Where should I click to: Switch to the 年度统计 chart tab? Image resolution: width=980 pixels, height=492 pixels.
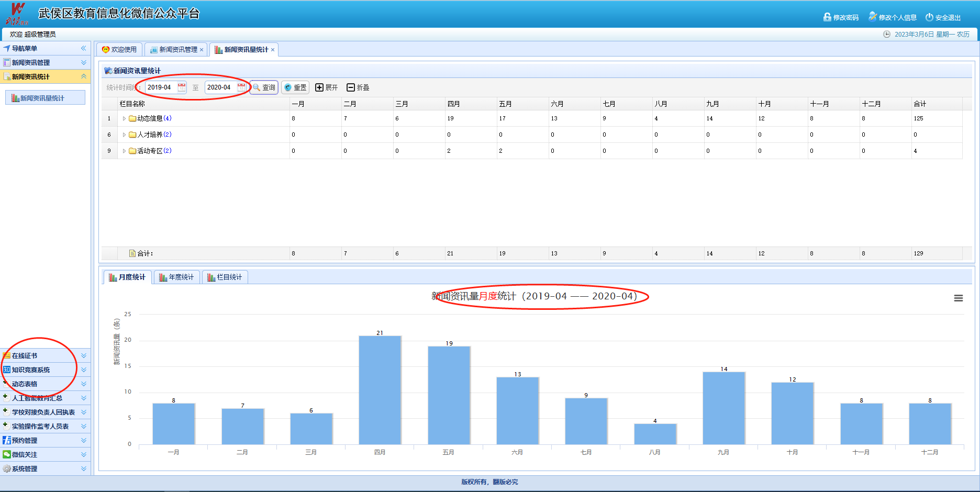pos(177,277)
